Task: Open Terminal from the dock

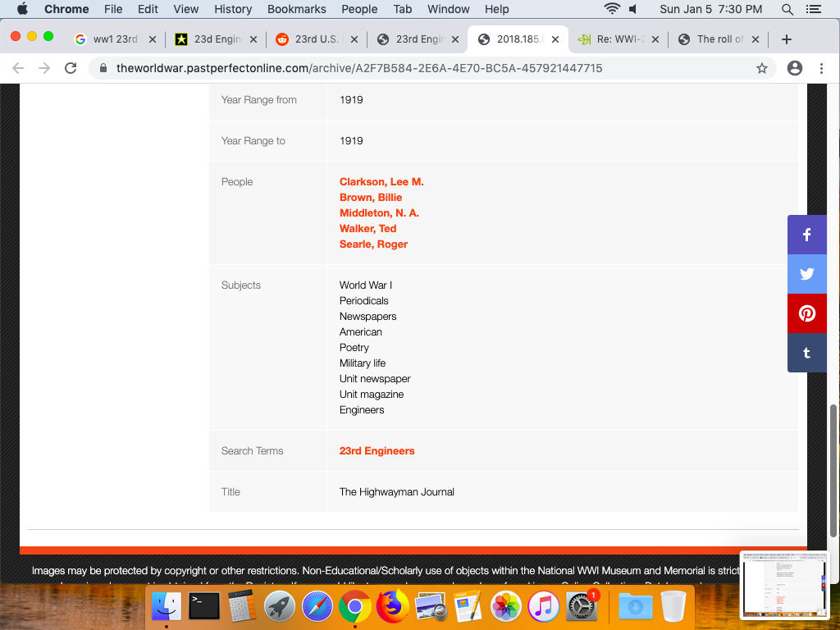Action: click(203, 607)
